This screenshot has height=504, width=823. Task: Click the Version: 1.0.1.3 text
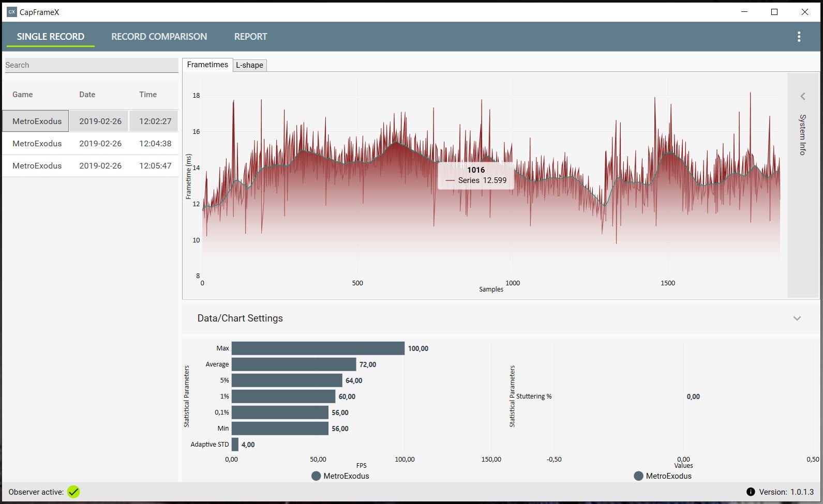click(786, 492)
